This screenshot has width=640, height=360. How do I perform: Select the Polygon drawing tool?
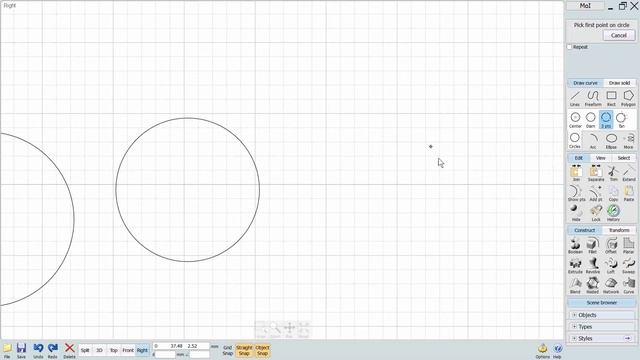click(628, 98)
